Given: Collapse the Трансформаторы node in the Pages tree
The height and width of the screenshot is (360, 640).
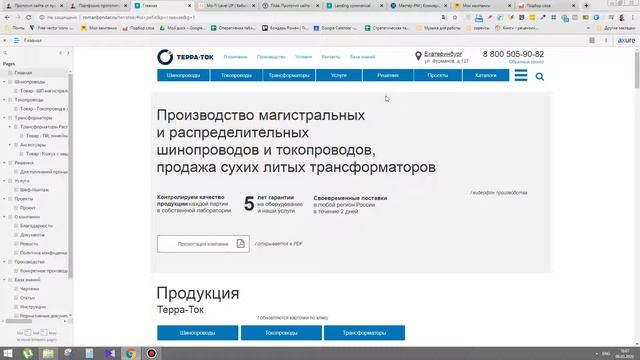Looking at the screenshot, I should (x=4, y=118).
